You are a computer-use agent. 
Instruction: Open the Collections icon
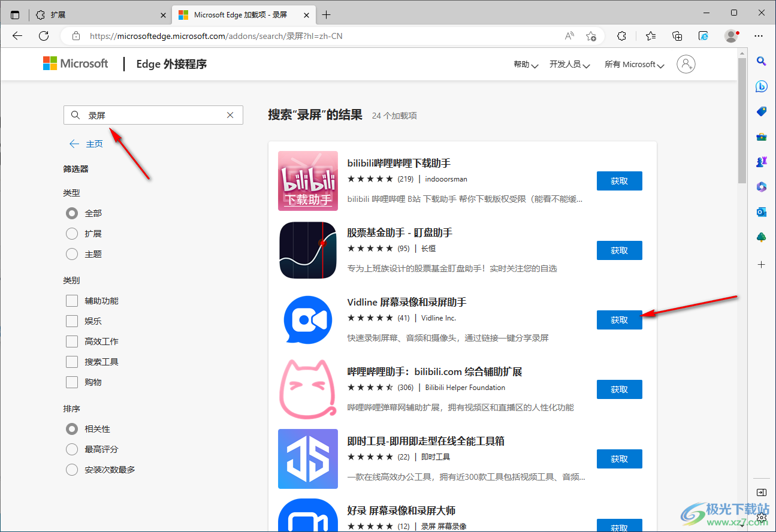tap(677, 36)
